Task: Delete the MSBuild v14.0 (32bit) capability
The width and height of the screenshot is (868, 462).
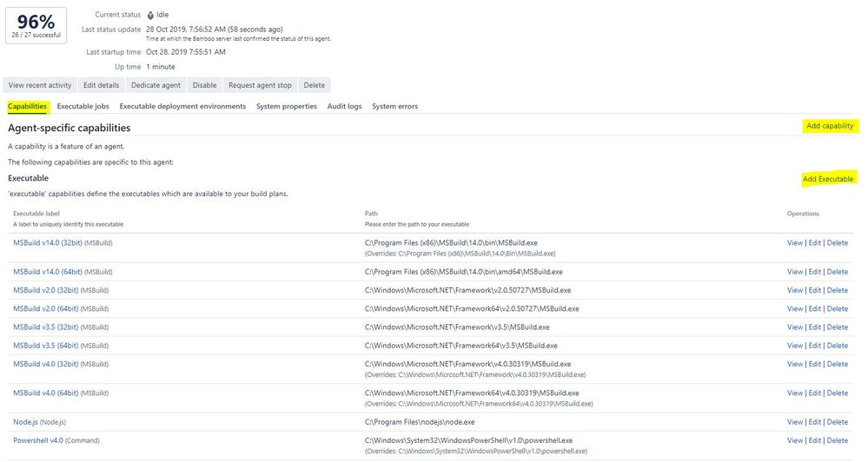Action: click(838, 243)
